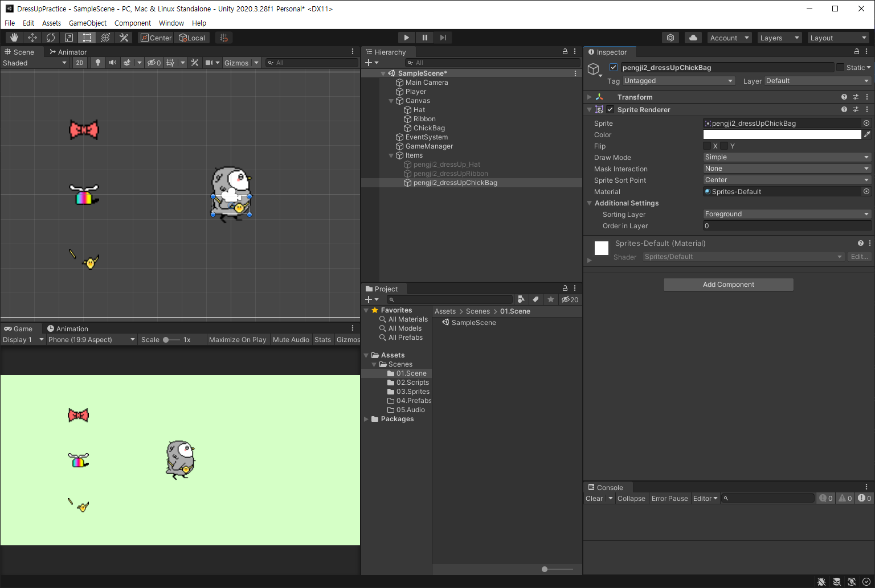Click the Account button
This screenshot has height=588, width=875.
point(730,38)
